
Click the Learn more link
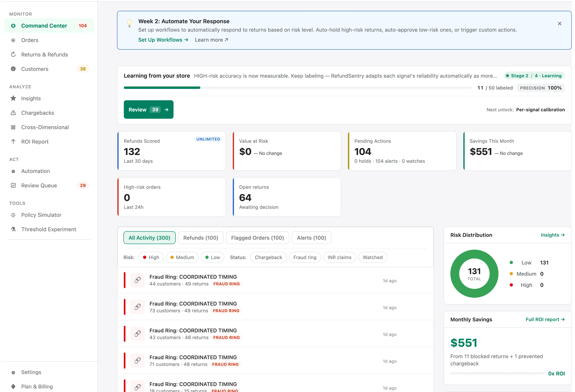point(212,40)
